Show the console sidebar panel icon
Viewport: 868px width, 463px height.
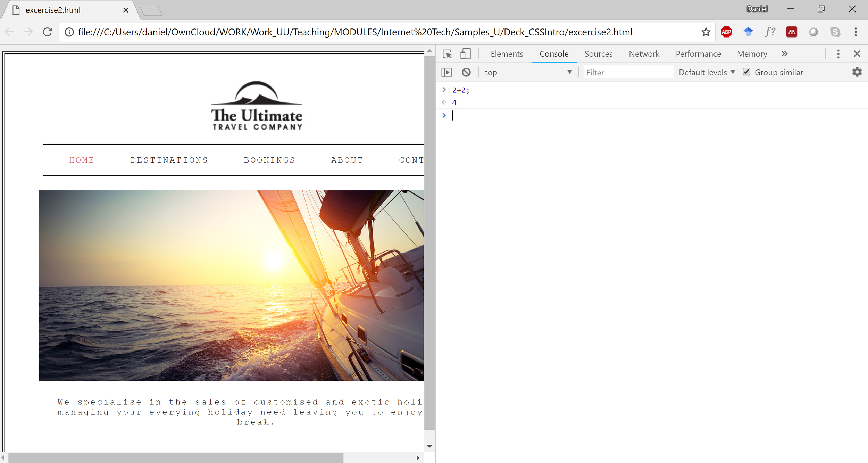click(446, 72)
